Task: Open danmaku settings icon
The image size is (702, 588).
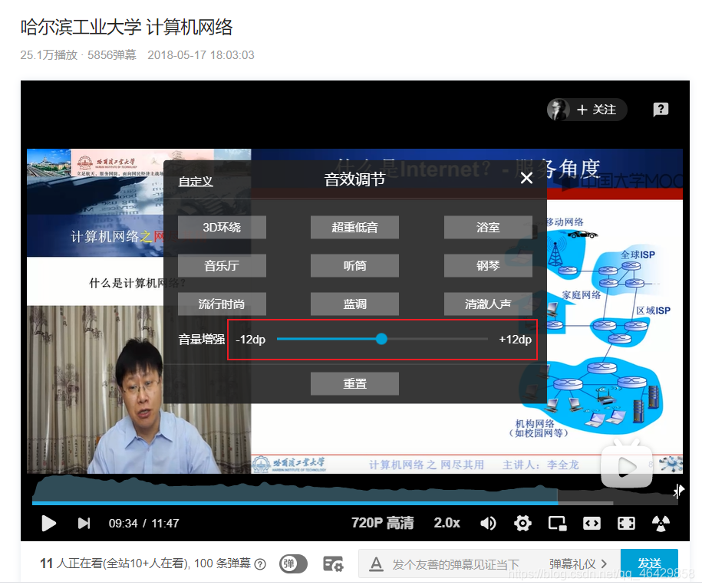Action: [333, 563]
